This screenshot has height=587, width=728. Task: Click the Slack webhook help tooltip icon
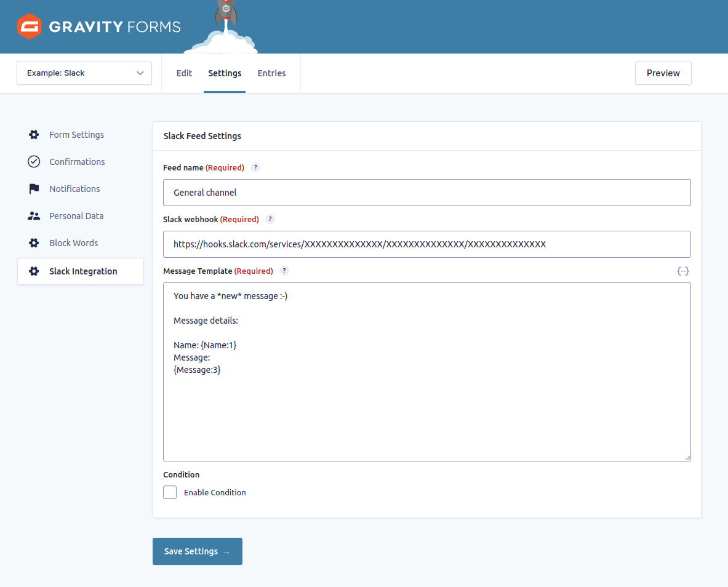tap(270, 219)
